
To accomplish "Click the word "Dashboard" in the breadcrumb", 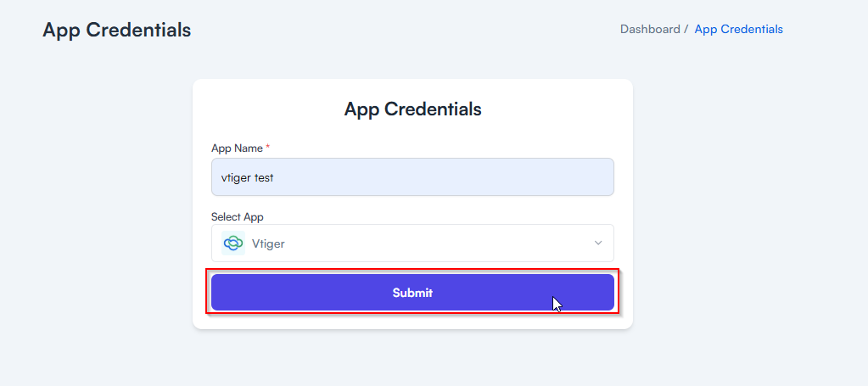I will point(650,29).
